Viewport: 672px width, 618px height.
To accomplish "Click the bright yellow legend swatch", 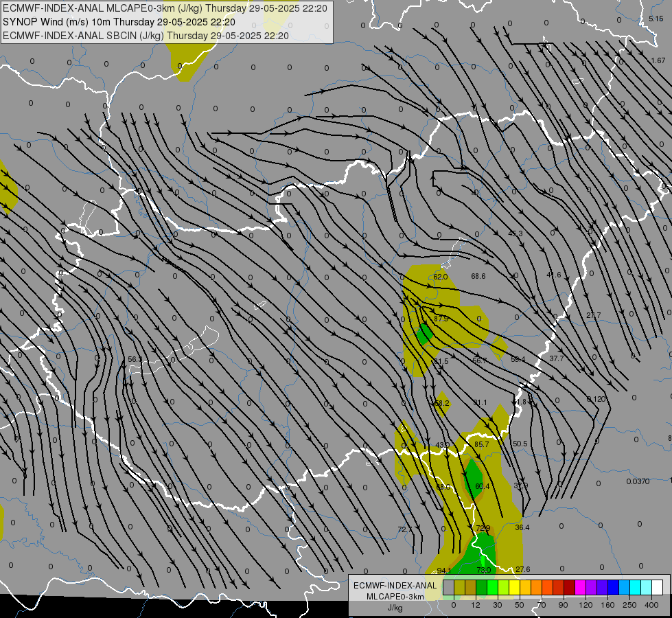I will point(515,588).
